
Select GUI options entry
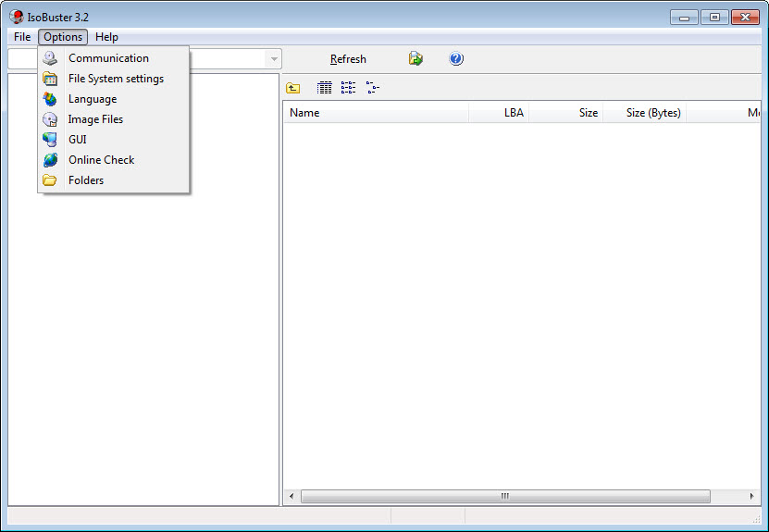coord(113,140)
